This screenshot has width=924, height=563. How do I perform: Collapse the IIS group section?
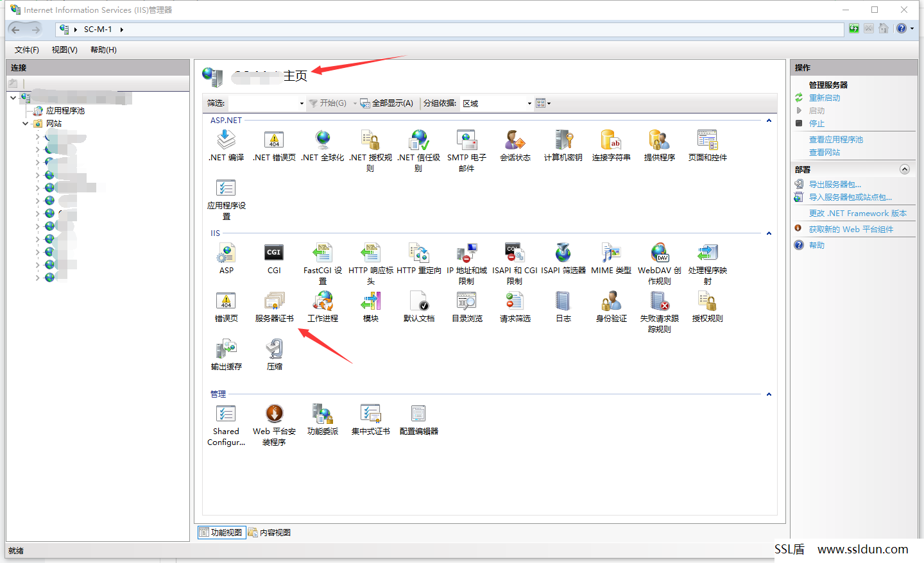769,233
